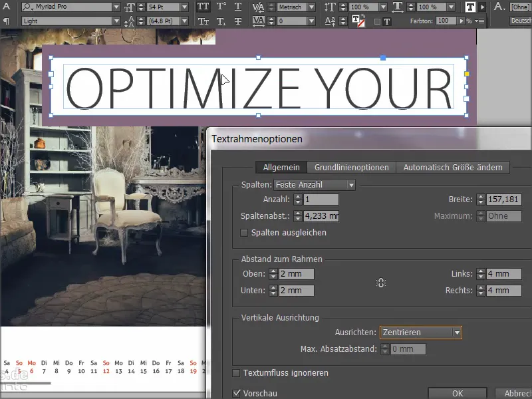Adjust the Links stepper arrows

[480, 274]
